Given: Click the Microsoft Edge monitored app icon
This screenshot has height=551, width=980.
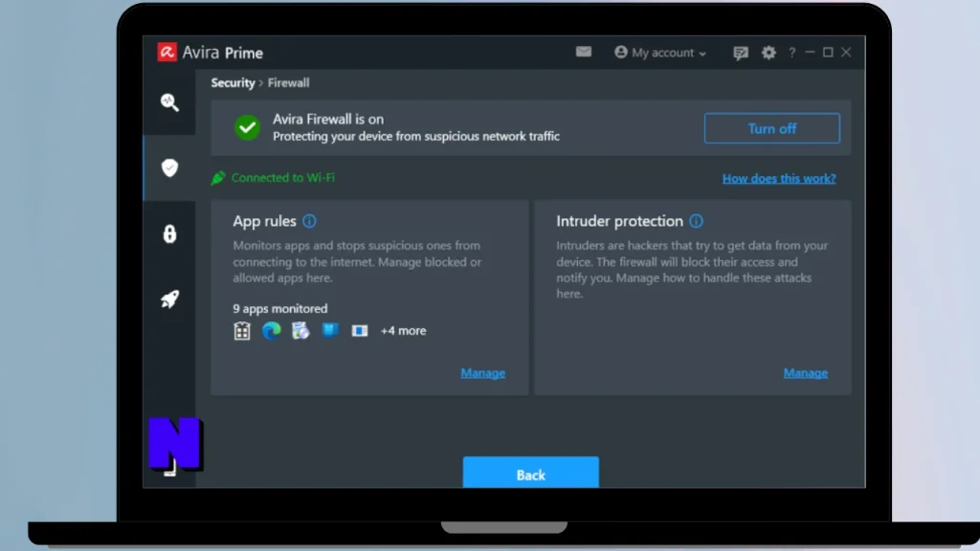Looking at the screenshot, I should pos(271,330).
